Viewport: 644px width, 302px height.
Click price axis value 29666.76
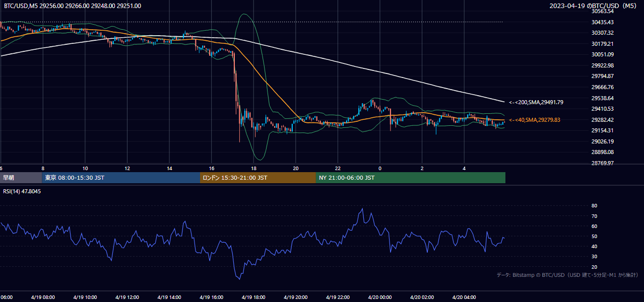tap(603, 87)
